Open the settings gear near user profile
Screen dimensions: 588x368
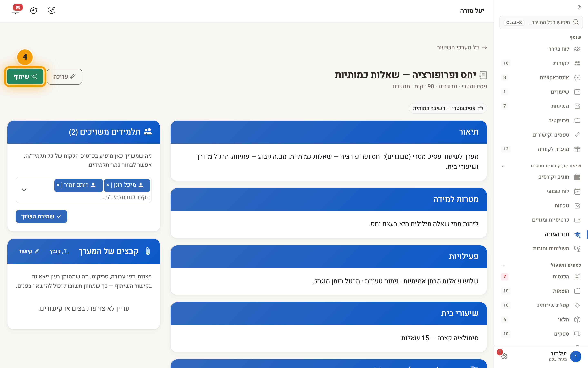coord(504,356)
